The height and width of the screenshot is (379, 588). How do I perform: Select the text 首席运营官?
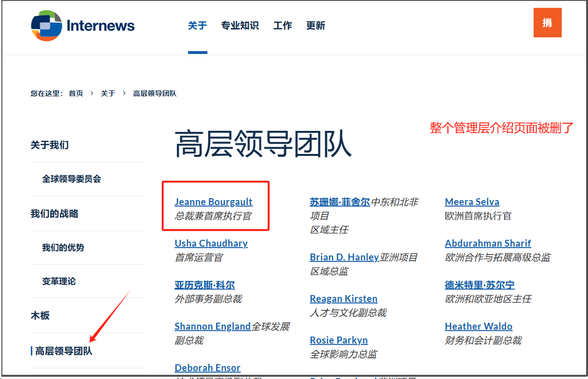pyautogui.click(x=199, y=257)
